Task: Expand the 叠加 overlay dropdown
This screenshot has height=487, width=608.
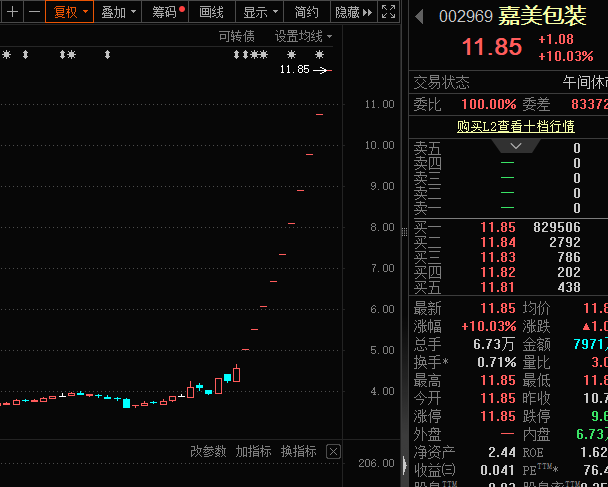Action: click(118, 12)
